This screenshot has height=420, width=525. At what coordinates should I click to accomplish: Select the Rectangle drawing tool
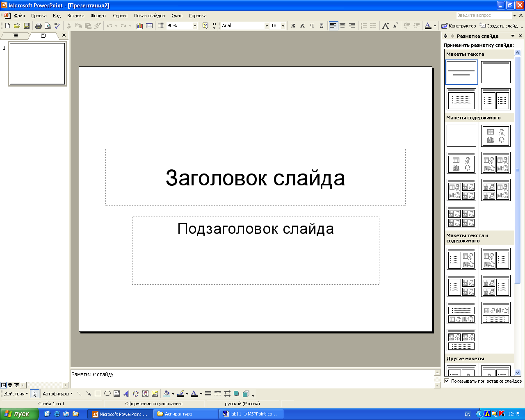tap(98, 394)
